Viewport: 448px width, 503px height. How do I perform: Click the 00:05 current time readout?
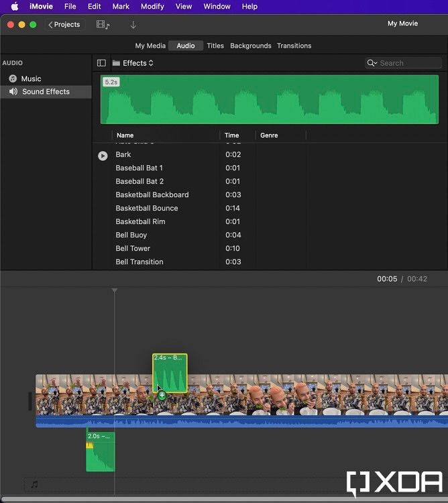pyautogui.click(x=387, y=279)
